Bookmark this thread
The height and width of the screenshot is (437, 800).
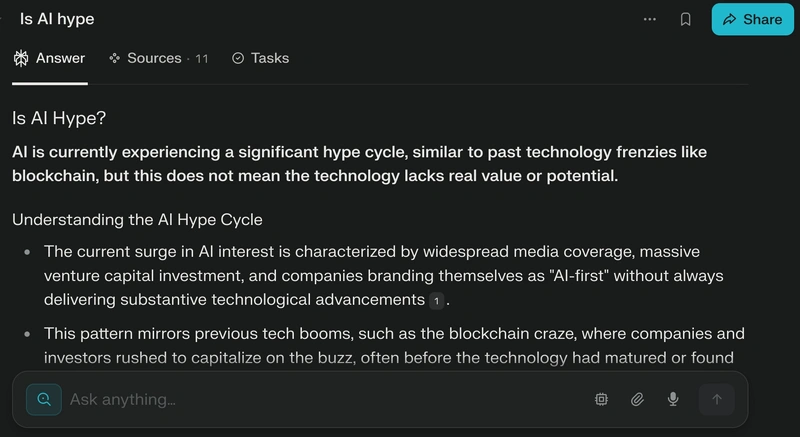(x=686, y=19)
